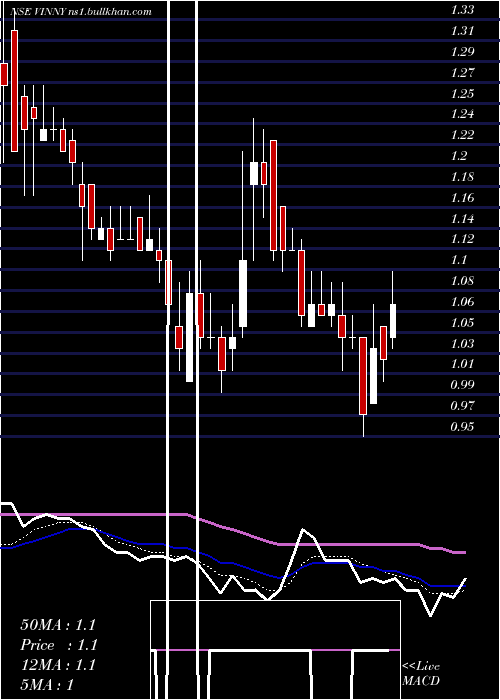Viewport: 500px width, 700px height.
Task: Click the 5MA : 1 indicator text
Action: pos(47,685)
